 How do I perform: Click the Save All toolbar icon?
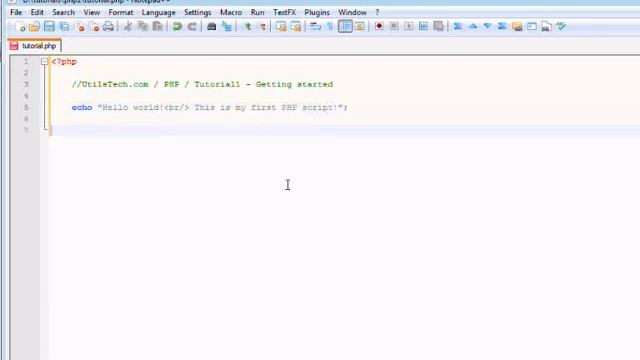coord(64,27)
